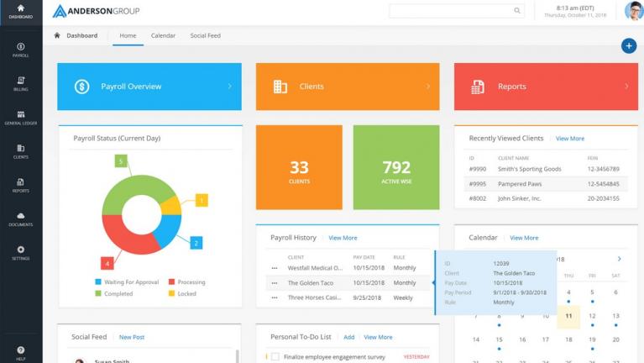Open the Dashboard sidebar icon

tap(20, 12)
